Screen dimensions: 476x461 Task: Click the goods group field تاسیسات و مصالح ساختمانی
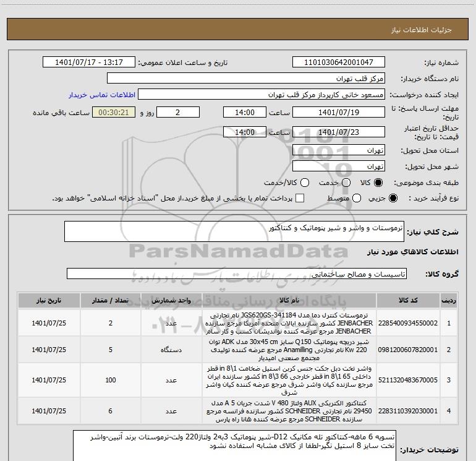[x=237, y=274]
